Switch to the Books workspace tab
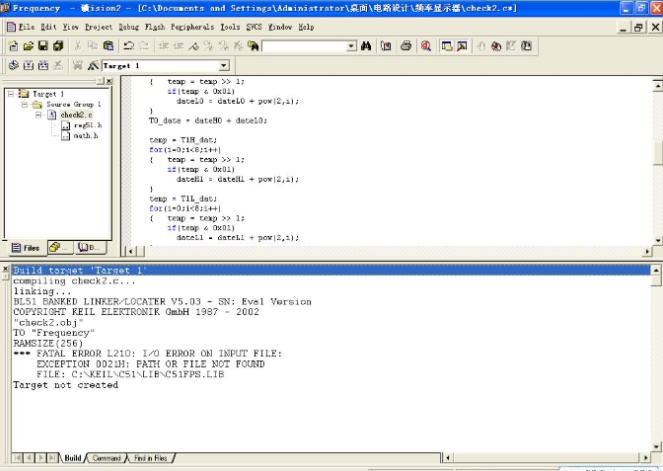 point(90,248)
